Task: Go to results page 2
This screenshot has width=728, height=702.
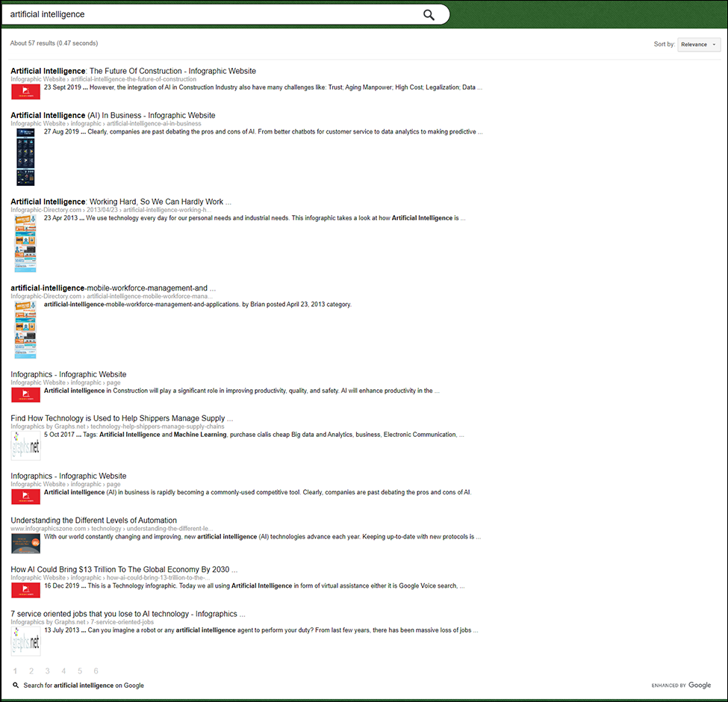Action: tap(31, 671)
